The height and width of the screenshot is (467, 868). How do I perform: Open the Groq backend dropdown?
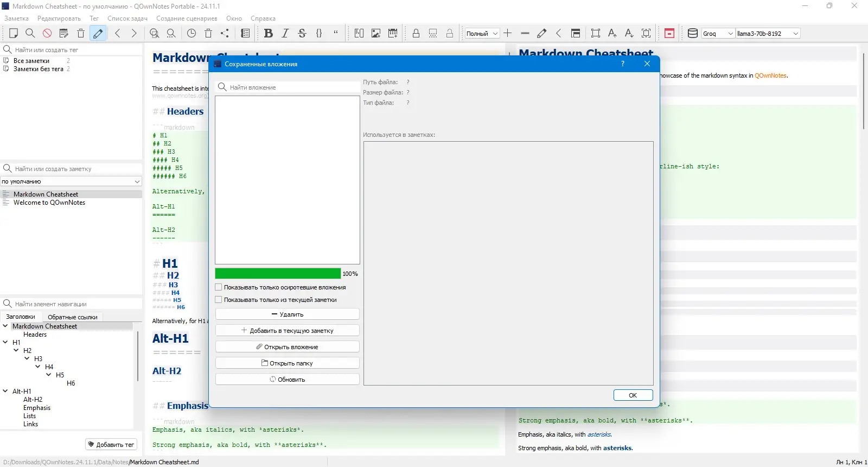tap(718, 34)
